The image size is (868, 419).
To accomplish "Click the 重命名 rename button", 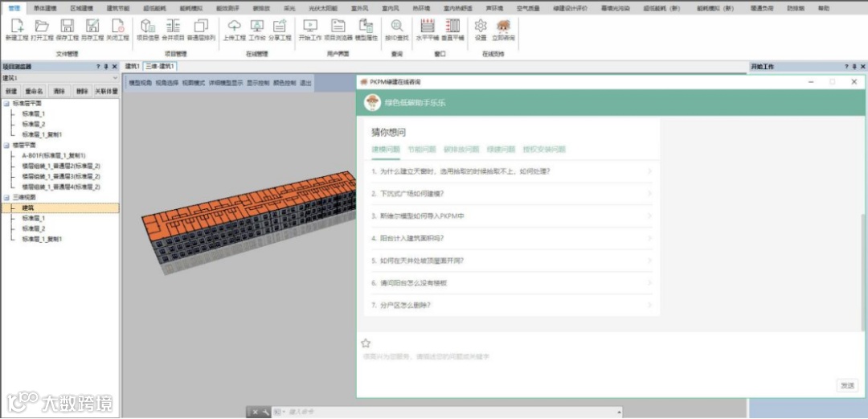I will [34, 92].
